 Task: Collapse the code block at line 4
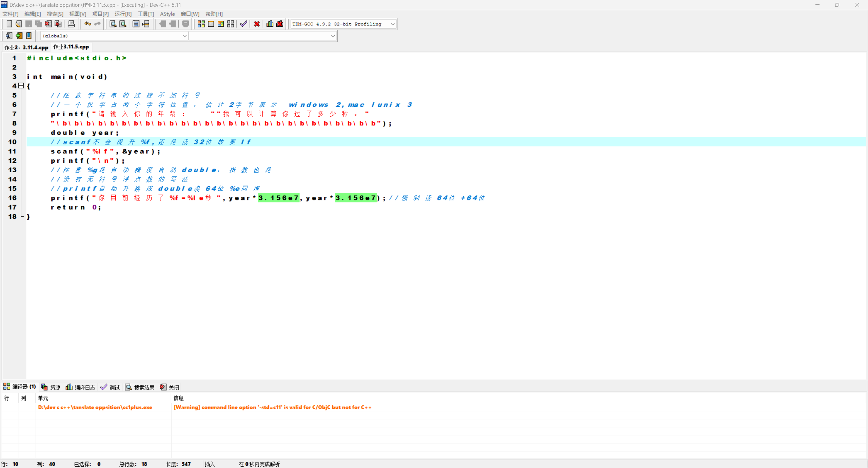coord(21,86)
